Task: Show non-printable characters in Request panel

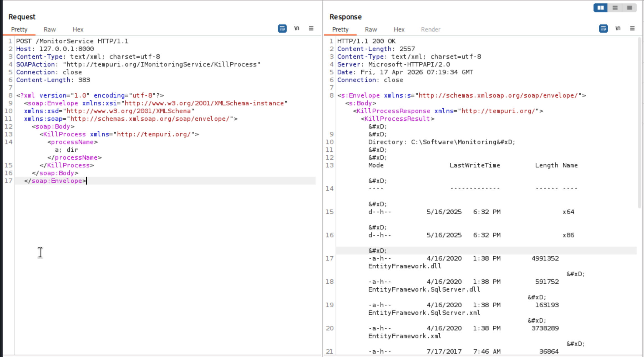Action: (297, 29)
